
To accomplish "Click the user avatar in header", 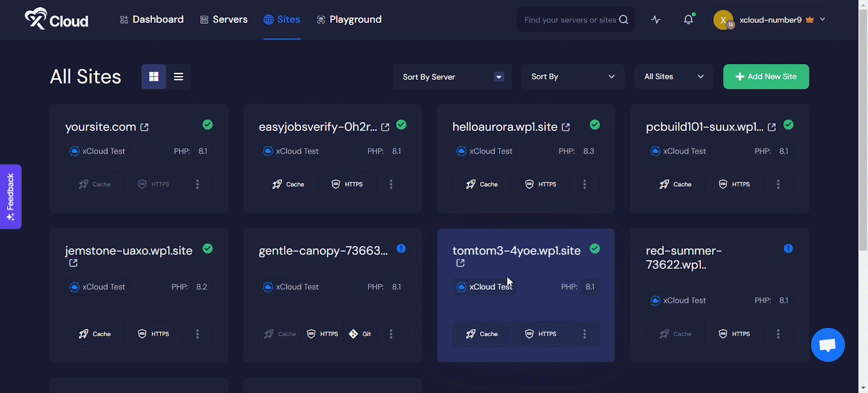I will (x=724, y=20).
